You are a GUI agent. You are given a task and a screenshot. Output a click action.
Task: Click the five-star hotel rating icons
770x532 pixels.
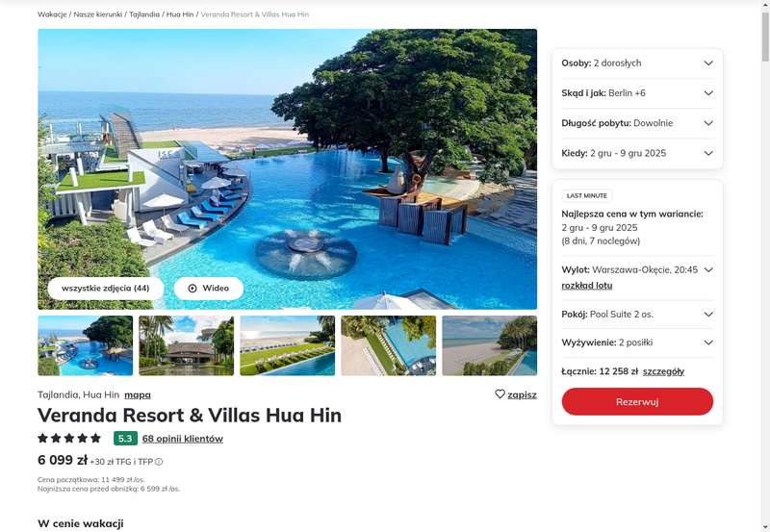(x=69, y=439)
